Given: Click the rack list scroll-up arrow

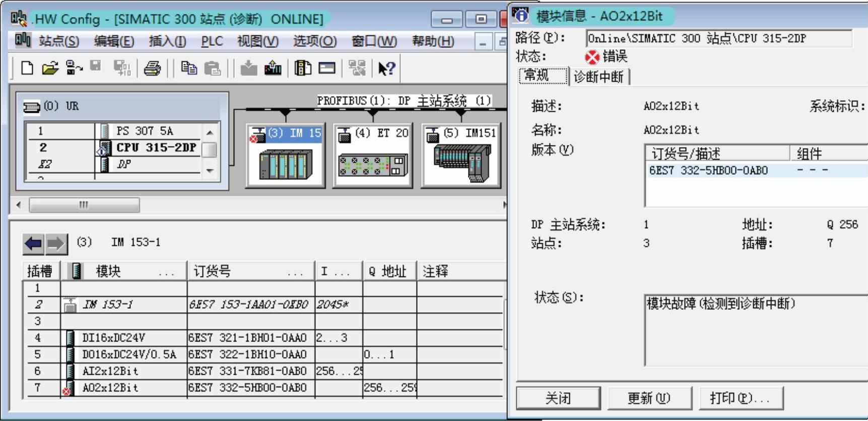Looking at the screenshot, I should pos(210,132).
